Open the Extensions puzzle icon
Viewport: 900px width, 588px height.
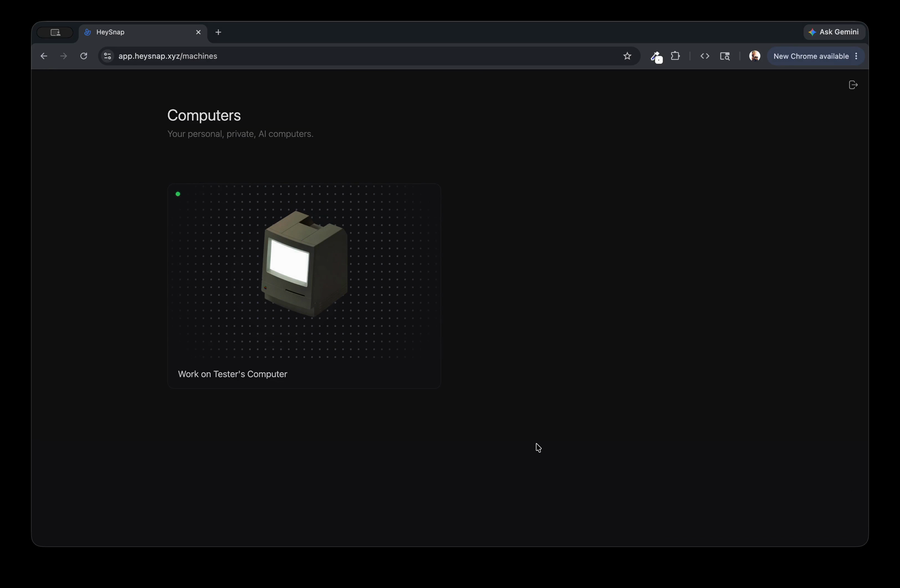click(675, 56)
